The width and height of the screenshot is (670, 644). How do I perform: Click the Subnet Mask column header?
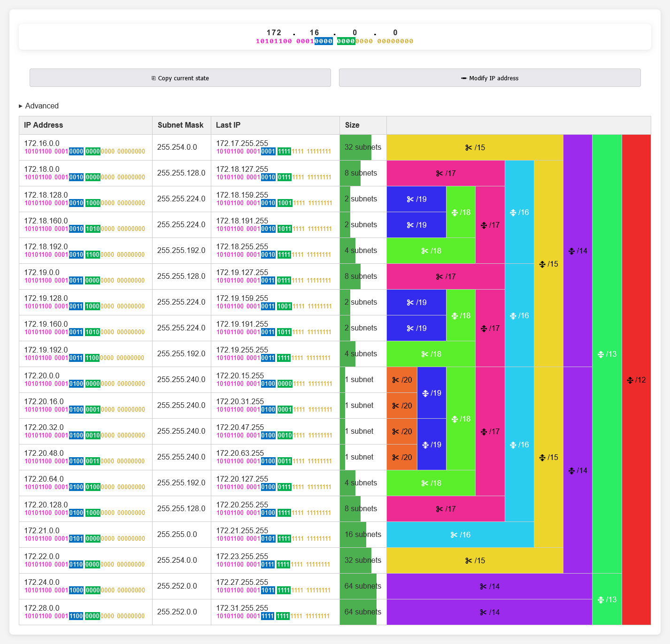180,125
